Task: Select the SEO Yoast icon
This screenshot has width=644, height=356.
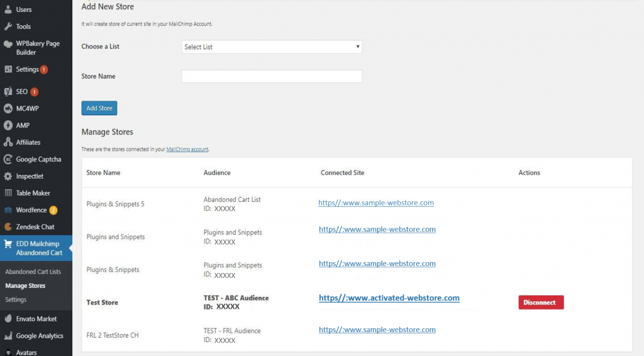Action: [x=8, y=92]
